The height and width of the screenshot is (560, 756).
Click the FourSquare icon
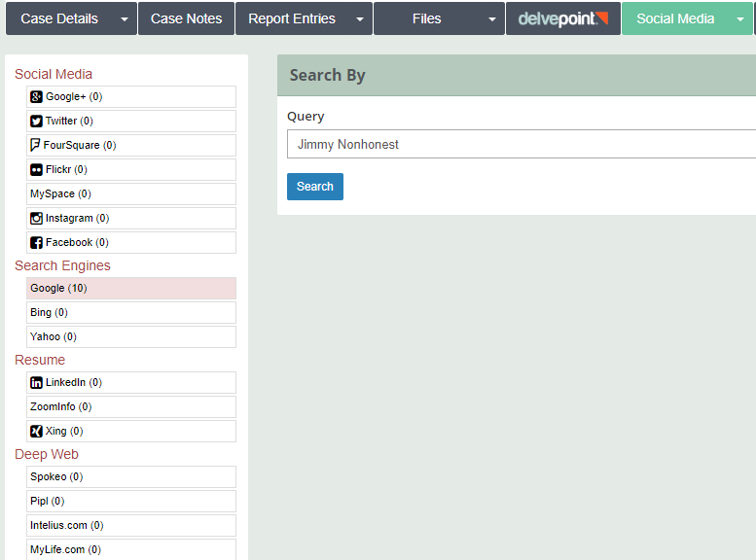[x=35, y=145]
